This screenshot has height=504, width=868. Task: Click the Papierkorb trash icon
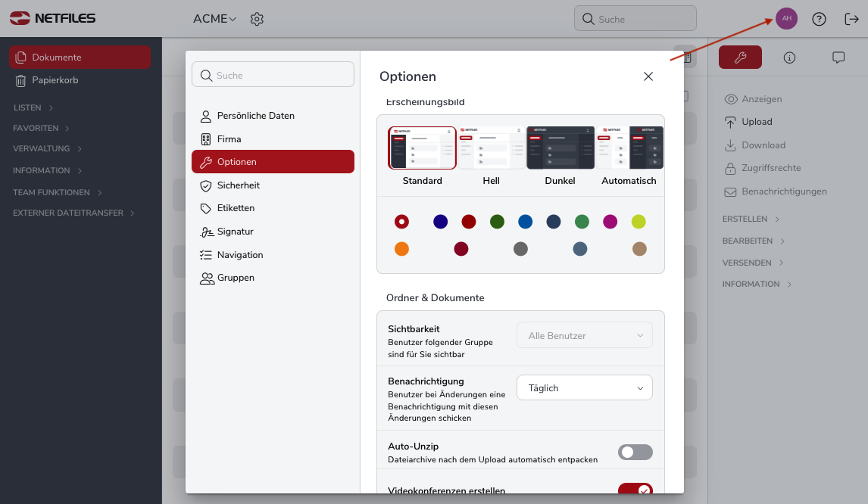tap(20, 81)
